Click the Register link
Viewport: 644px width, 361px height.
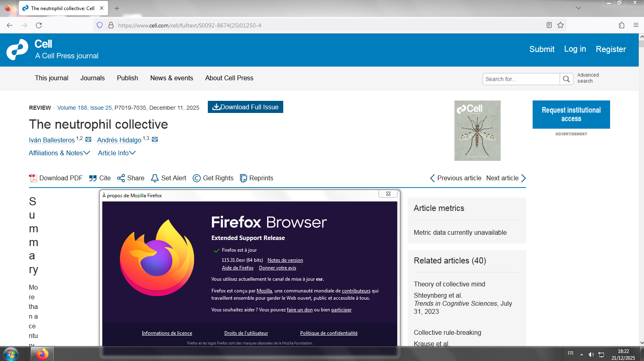coord(611,49)
